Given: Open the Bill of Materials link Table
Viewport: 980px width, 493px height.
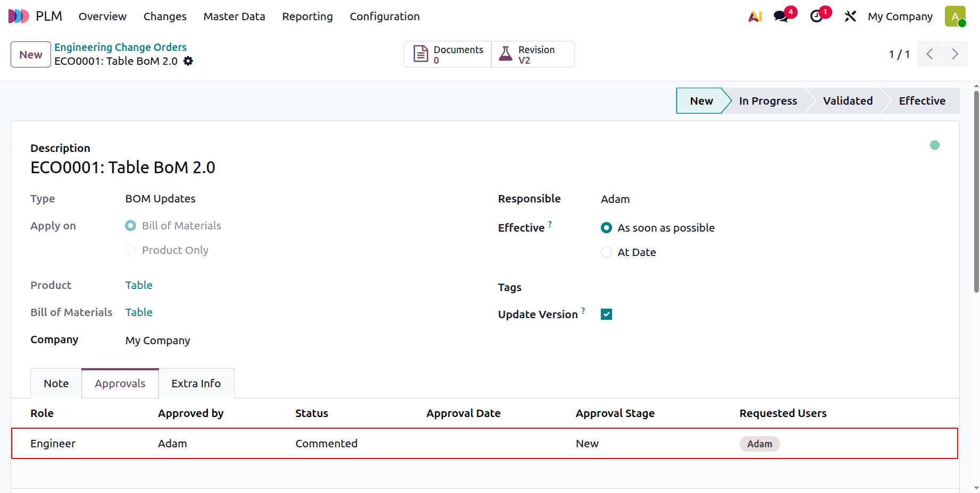Looking at the screenshot, I should [x=139, y=312].
